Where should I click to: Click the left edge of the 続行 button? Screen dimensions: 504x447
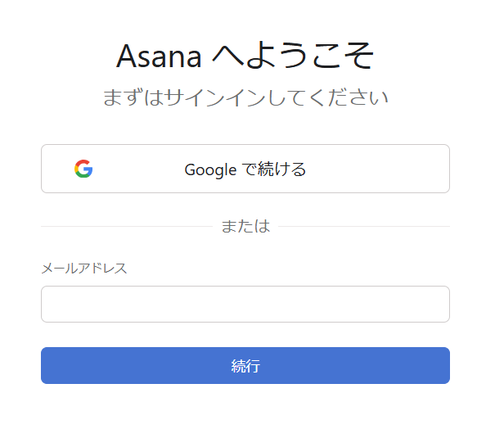point(49,365)
